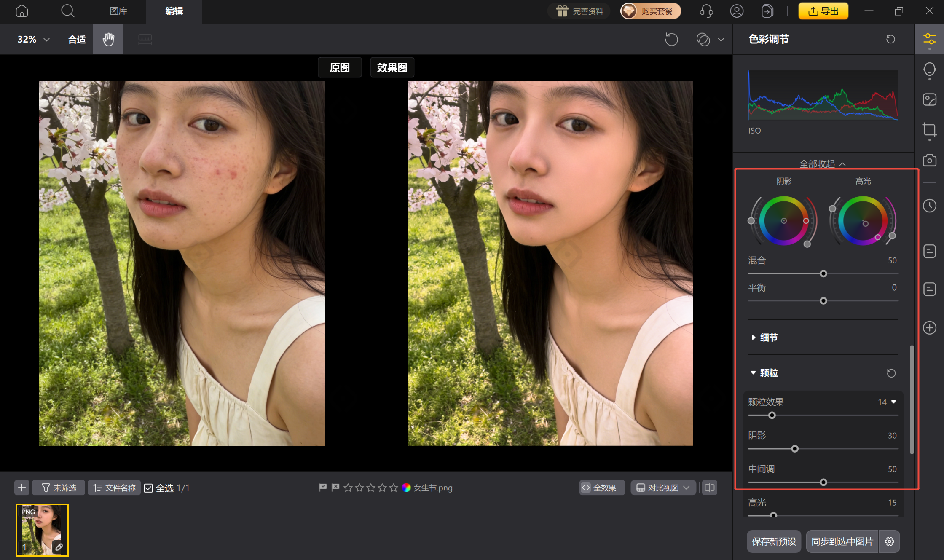
Task: Click the plus icon at sidebar bottom
Action: (930, 328)
